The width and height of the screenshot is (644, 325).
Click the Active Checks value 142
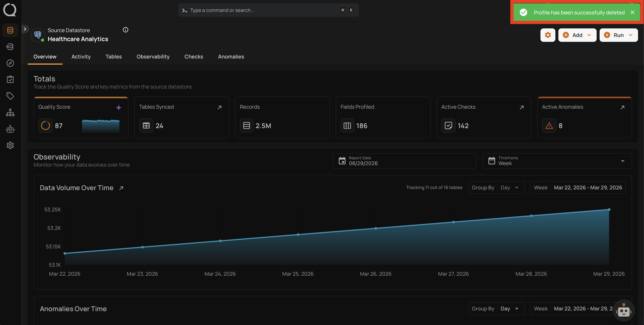click(463, 126)
